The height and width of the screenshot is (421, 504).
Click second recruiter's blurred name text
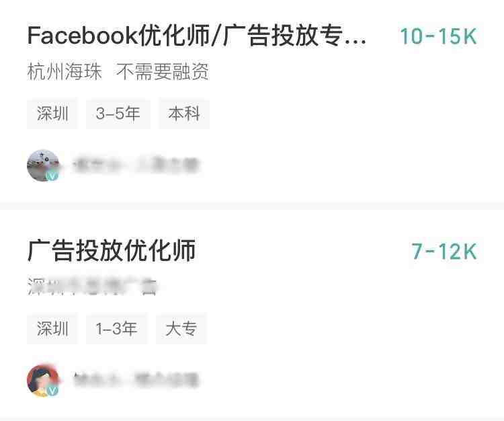[136, 380]
